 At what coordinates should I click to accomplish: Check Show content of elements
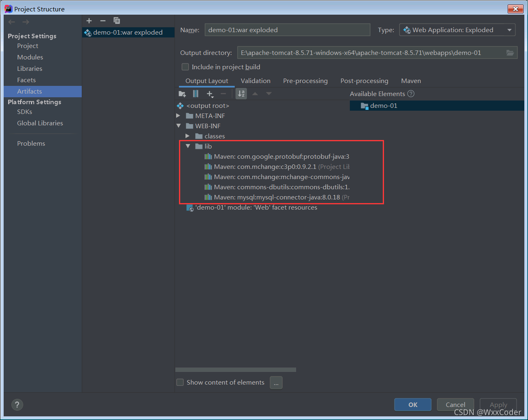click(x=180, y=382)
